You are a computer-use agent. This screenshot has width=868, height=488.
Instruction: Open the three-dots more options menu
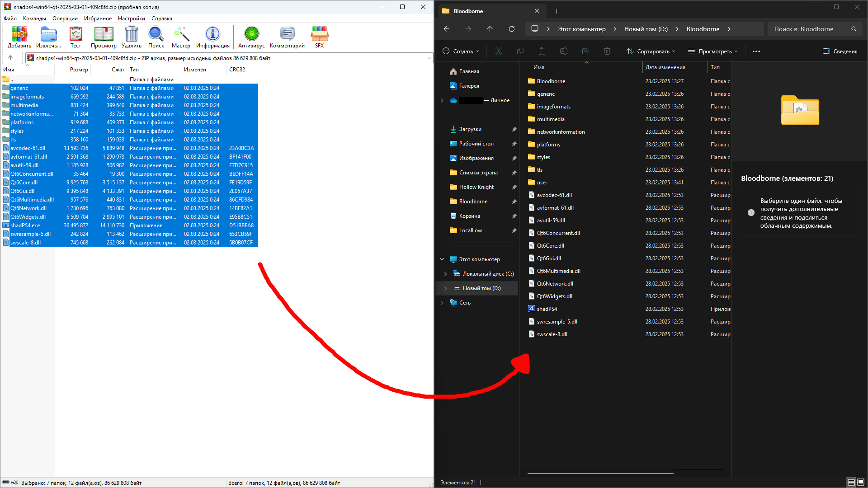click(756, 52)
